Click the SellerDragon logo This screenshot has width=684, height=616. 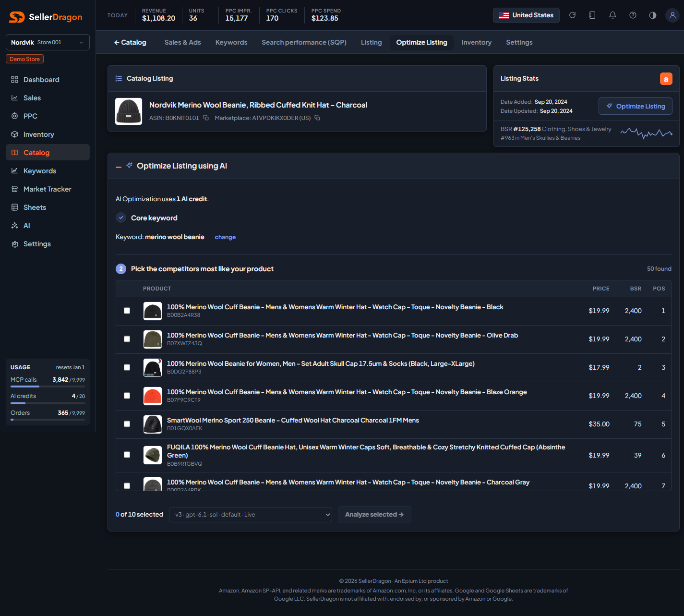(46, 17)
